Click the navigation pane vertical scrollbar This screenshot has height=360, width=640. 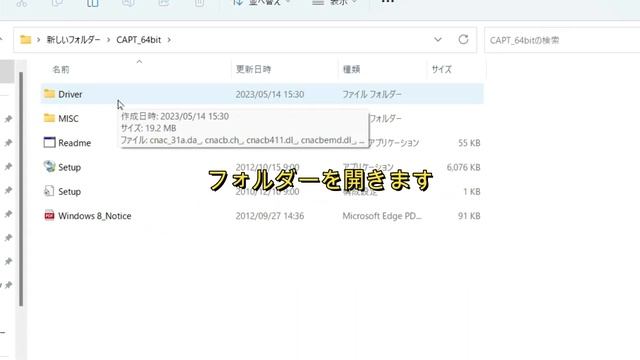pos(21,189)
